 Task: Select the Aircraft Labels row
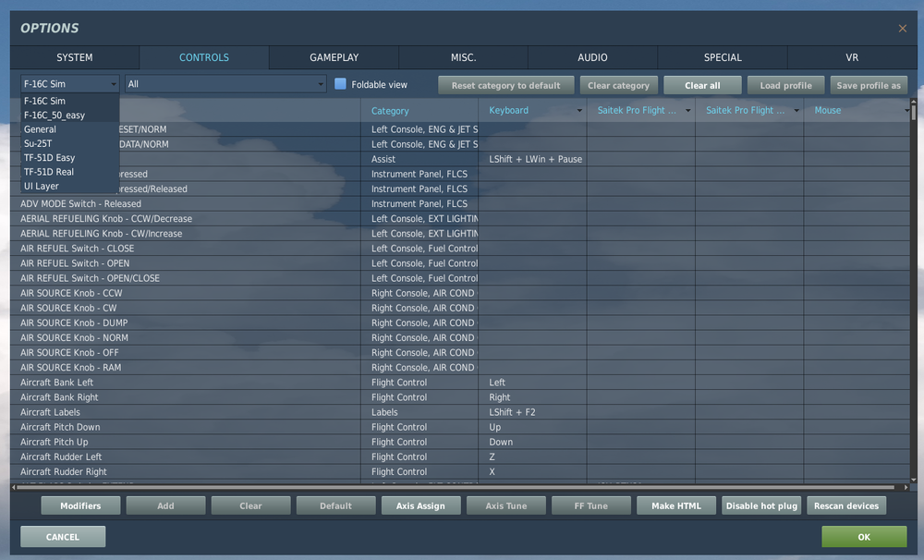(459, 412)
